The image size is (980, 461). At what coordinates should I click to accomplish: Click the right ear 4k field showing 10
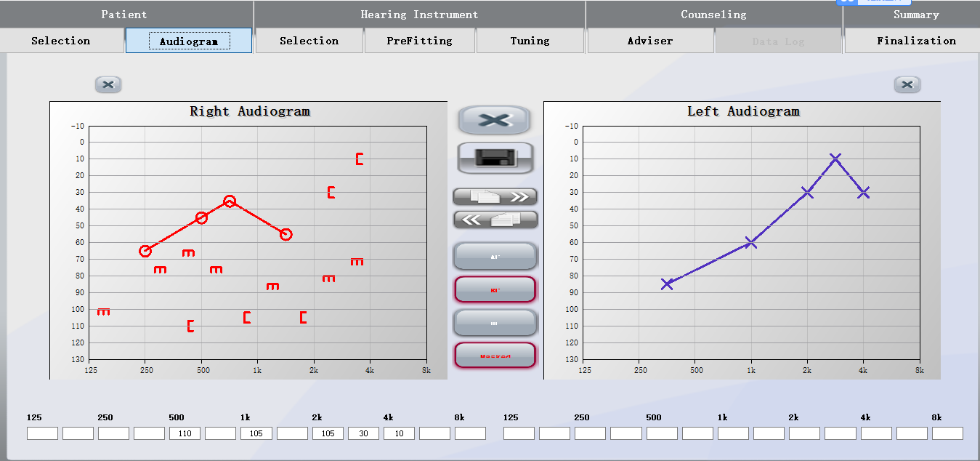click(x=399, y=433)
